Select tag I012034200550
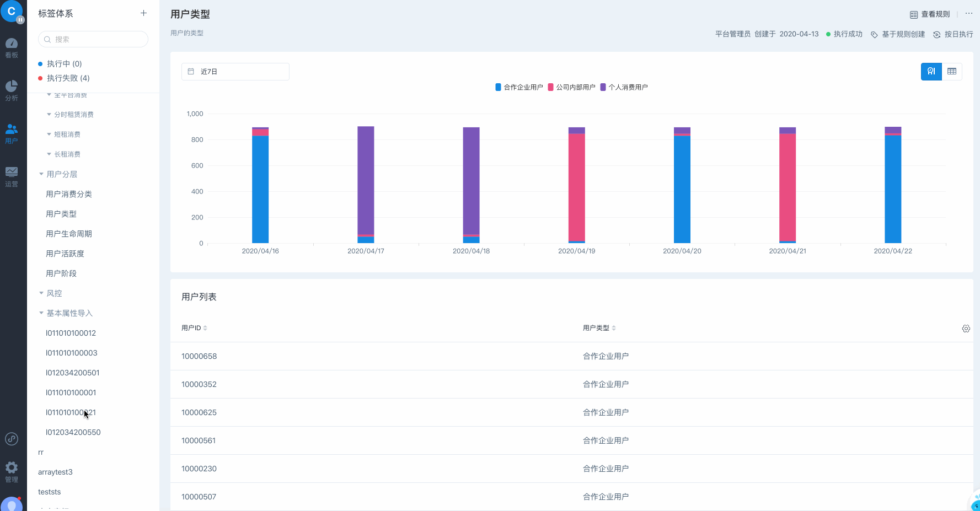 pos(73,432)
